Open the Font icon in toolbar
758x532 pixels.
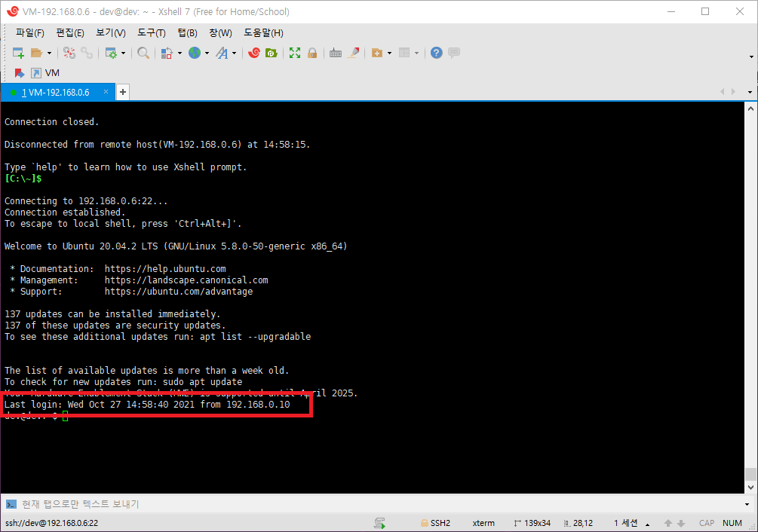coord(222,53)
